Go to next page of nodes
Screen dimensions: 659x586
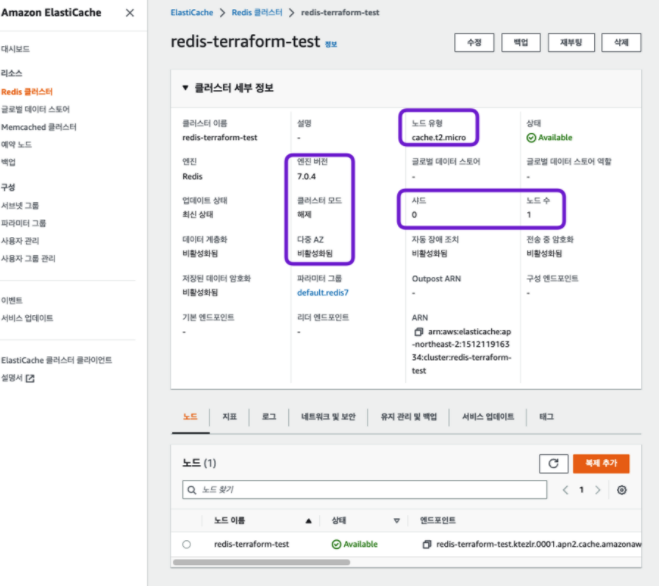(598, 490)
